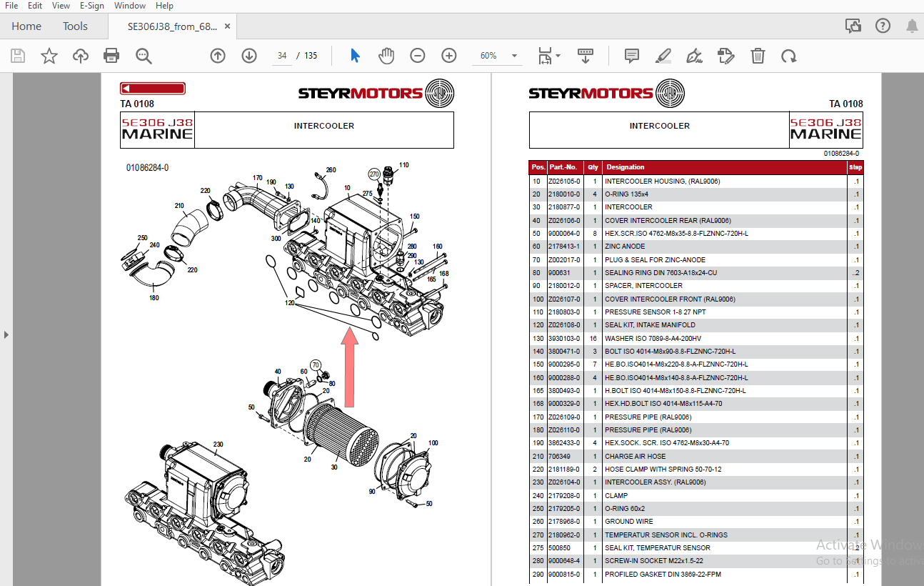Open the View menu

[61, 6]
